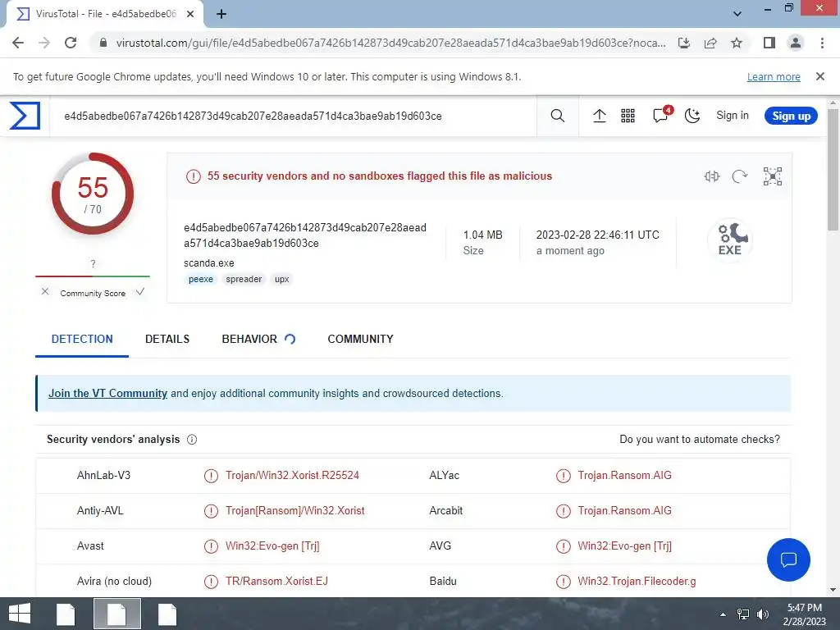840x630 pixels.
Task: Click the Antiy-AVL Trojan[Ransom]/Win32.Xorist result
Action: tap(294, 510)
